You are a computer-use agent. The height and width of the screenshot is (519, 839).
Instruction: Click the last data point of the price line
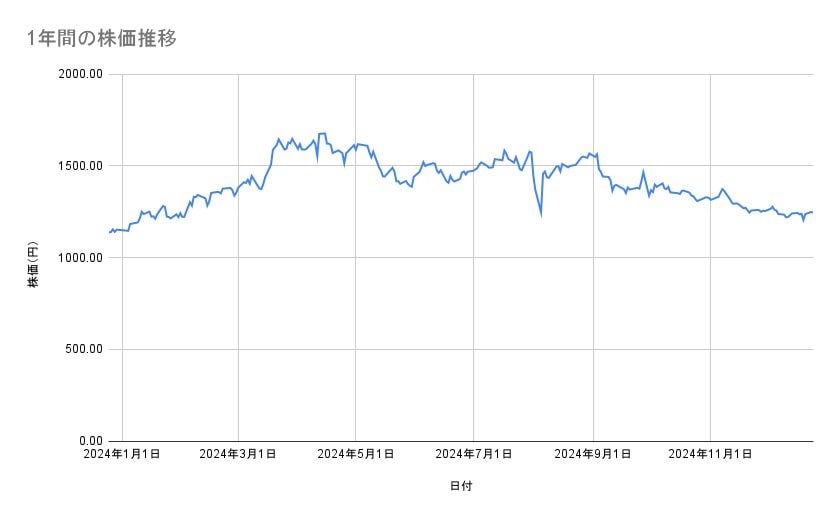coord(812,212)
